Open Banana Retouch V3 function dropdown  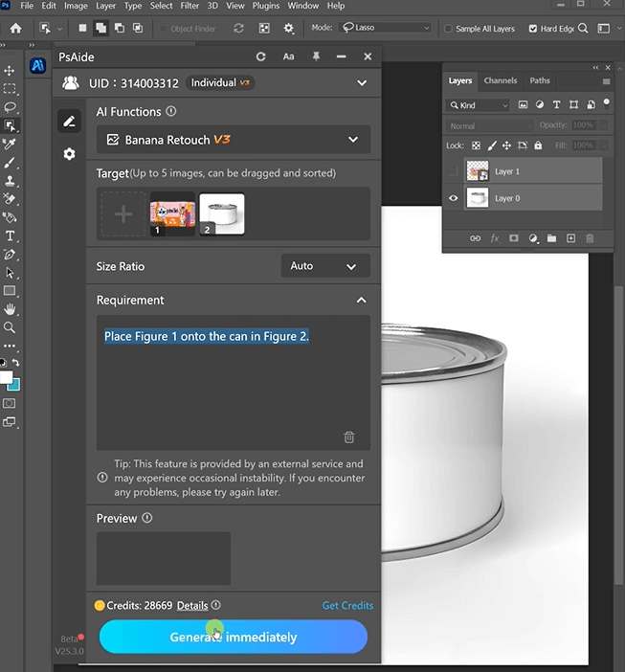coord(234,140)
